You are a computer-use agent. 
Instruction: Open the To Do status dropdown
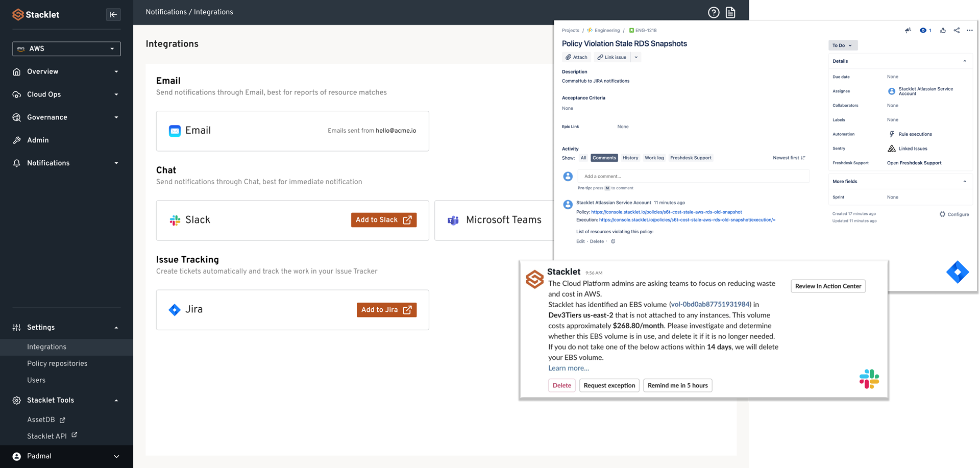click(842, 45)
